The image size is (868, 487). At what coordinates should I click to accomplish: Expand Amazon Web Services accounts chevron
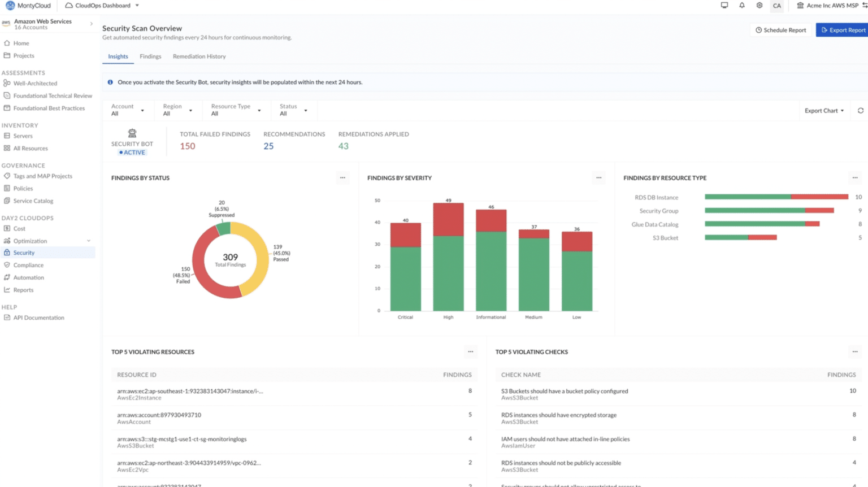tap(92, 24)
